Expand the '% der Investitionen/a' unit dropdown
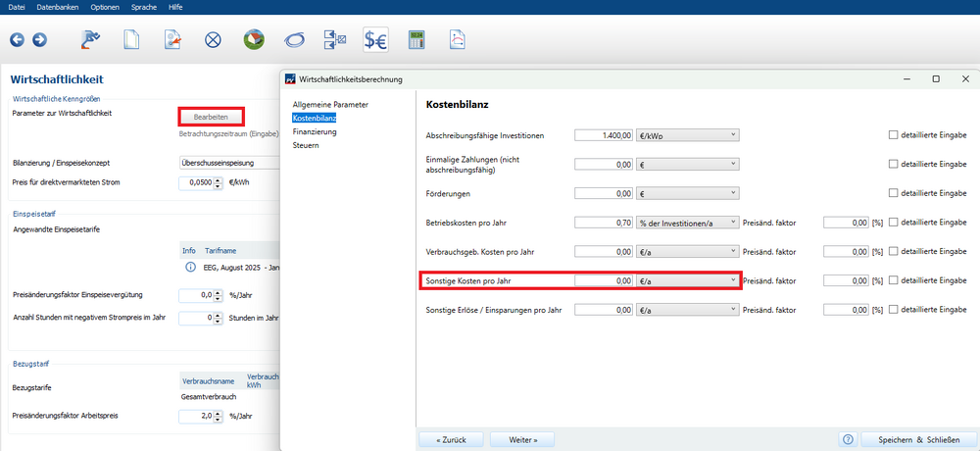This screenshot has width=980, height=451. point(687,224)
